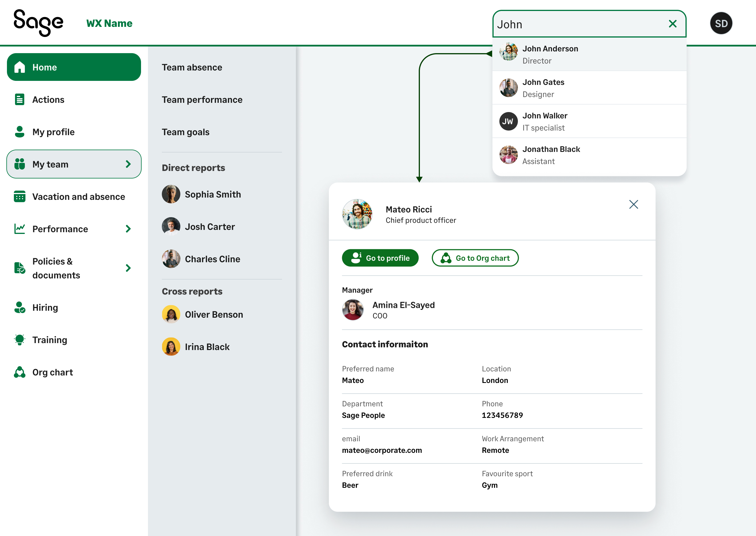This screenshot has height=536, width=756.
Task: Open Team goals menu item
Action: [186, 132]
